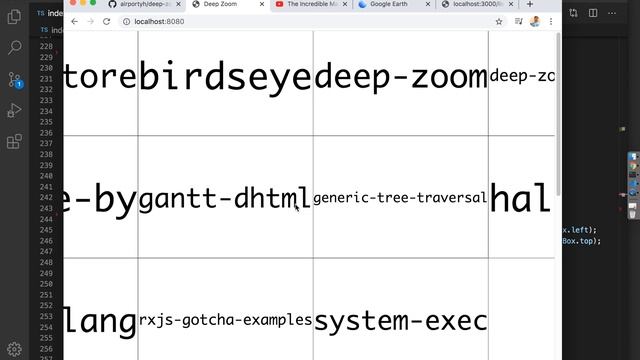Open VS Code editor More Actions menu
The height and width of the screenshot is (360, 640).
612,13
